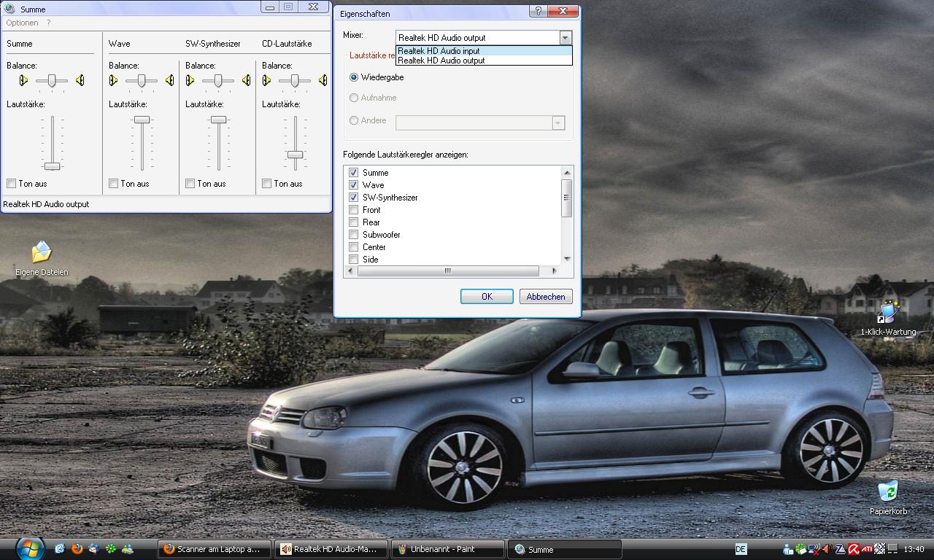Click the disconnected network tray icon

point(814,549)
